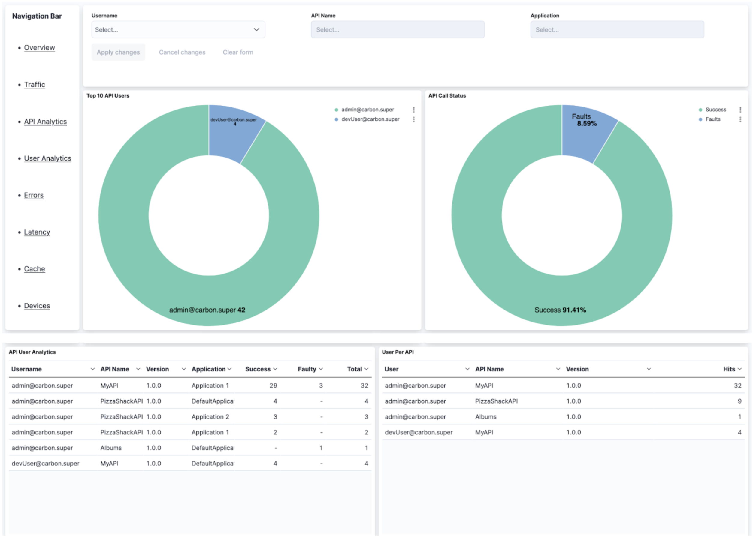Expand the Hits column options in User Per API
Viewport: 756px width, 537px height.
click(739, 369)
